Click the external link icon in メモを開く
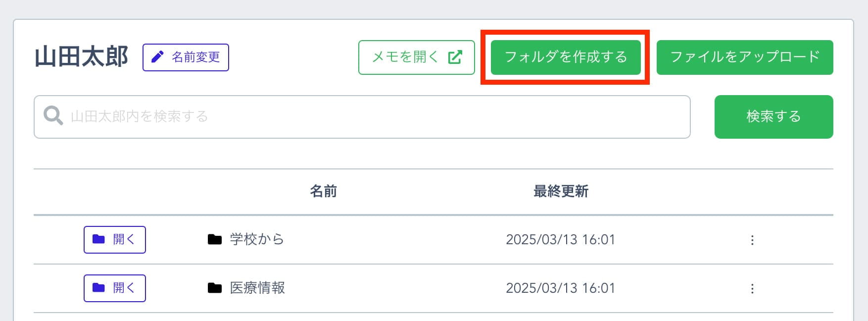868x321 pixels. click(455, 57)
